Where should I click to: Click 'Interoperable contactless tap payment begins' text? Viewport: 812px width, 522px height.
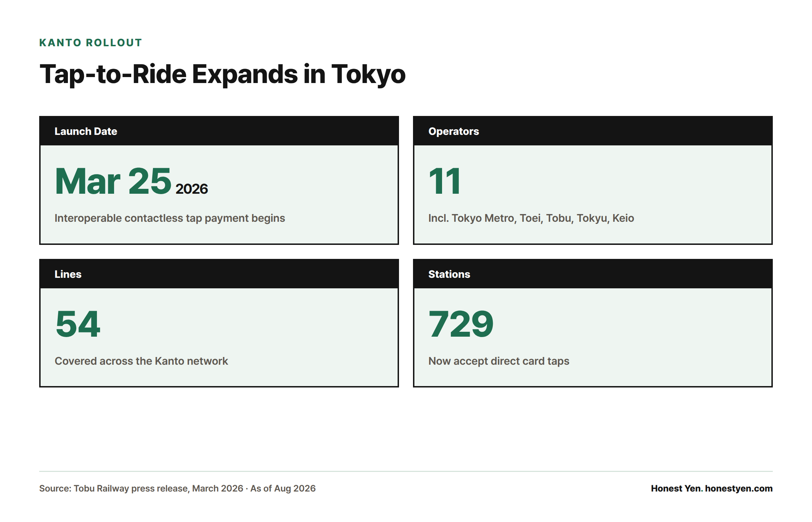[x=170, y=218]
